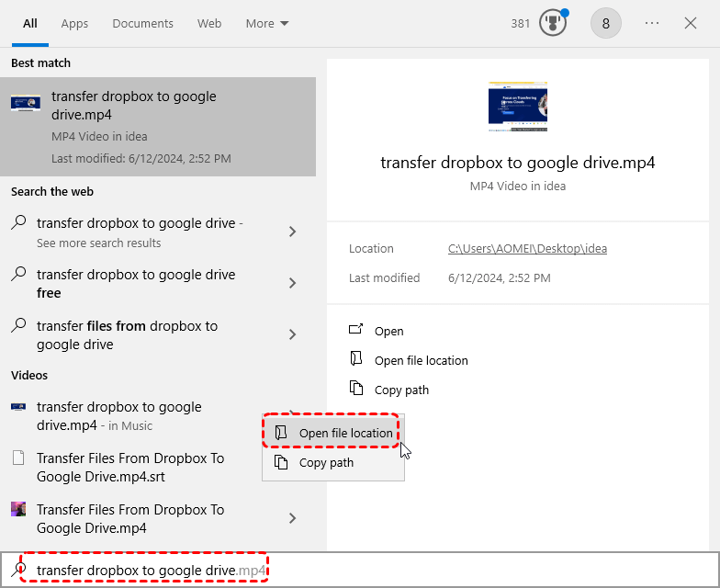This screenshot has width=720, height=588.
Task: Switch to the All tab
Action: [x=29, y=24]
